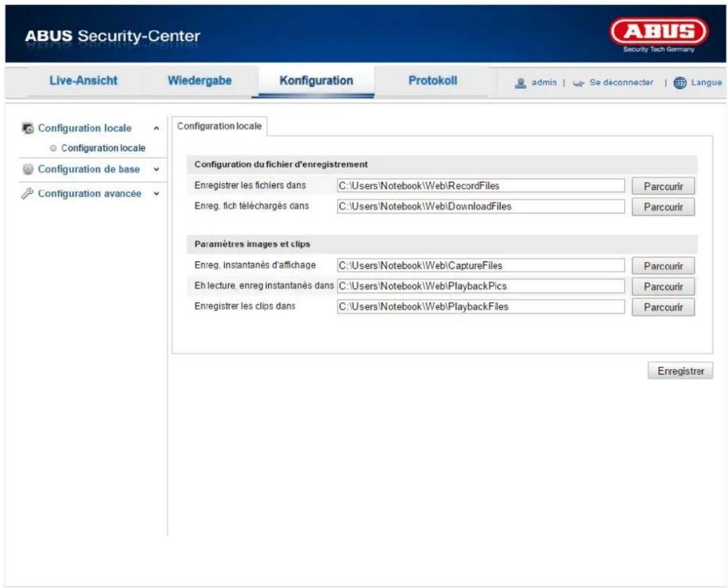728x588 pixels.
Task: Click the admin user icon
Action: (520, 83)
